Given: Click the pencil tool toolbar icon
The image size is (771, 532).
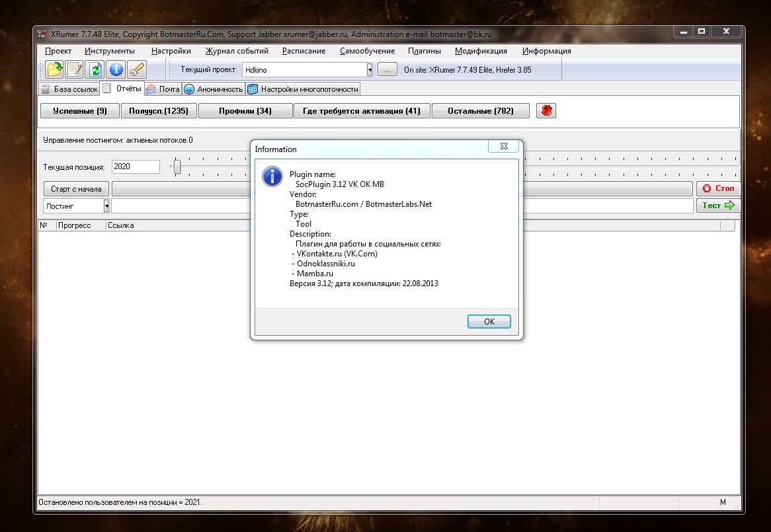Looking at the screenshot, I should coord(137,70).
